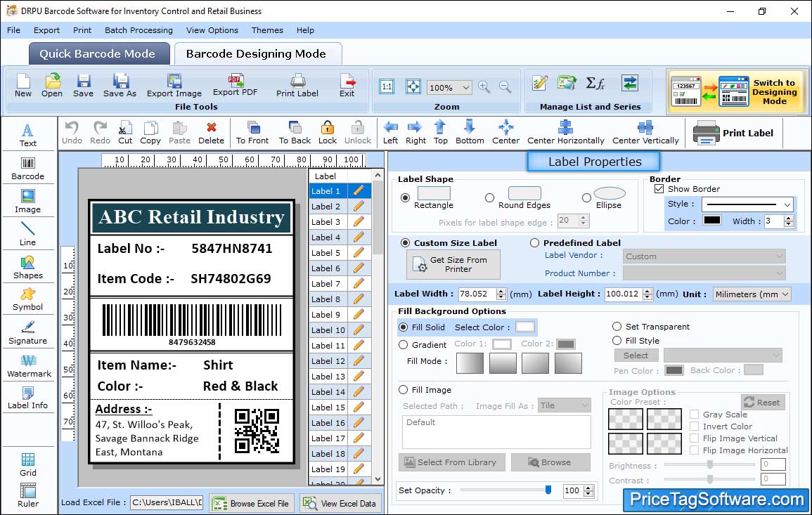Choose the Save As icon

(x=120, y=86)
